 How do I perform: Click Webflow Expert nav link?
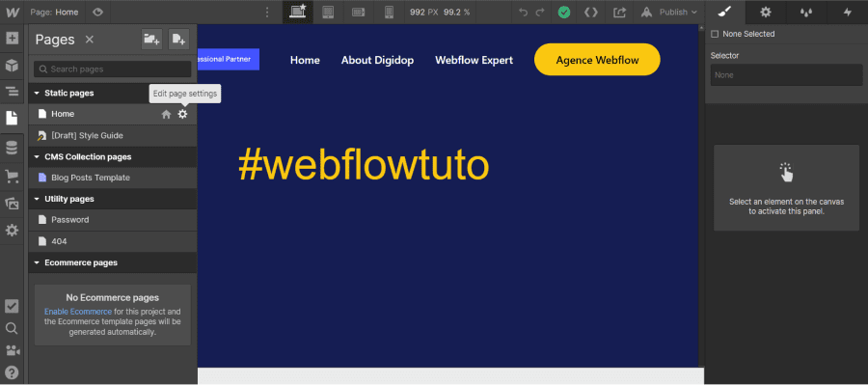pos(474,60)
